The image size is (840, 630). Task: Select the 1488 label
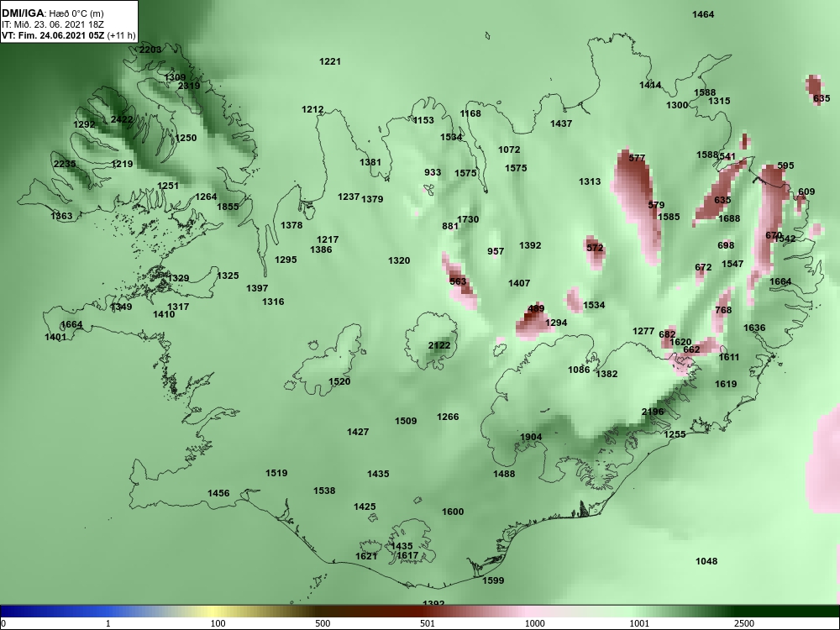click(504, 474)
